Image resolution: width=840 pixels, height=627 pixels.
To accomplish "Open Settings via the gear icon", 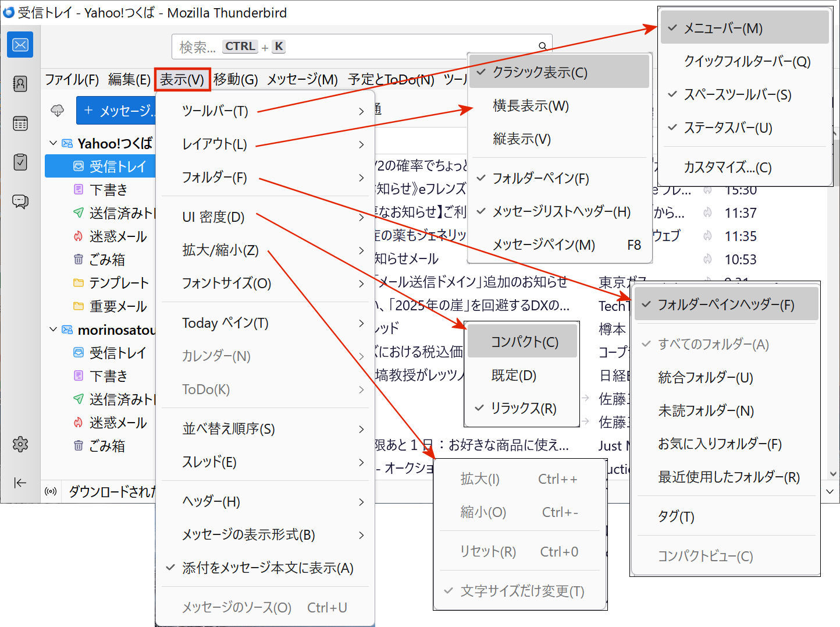I will [x=20, y=444].
